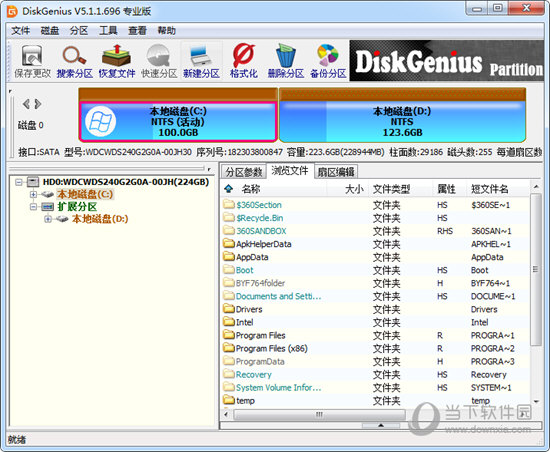Select HD0:WDCWDS240G2G0A-00JH(224GB) tree label
Viewport: 550px width, 452px height.
[x=126, y=182]
